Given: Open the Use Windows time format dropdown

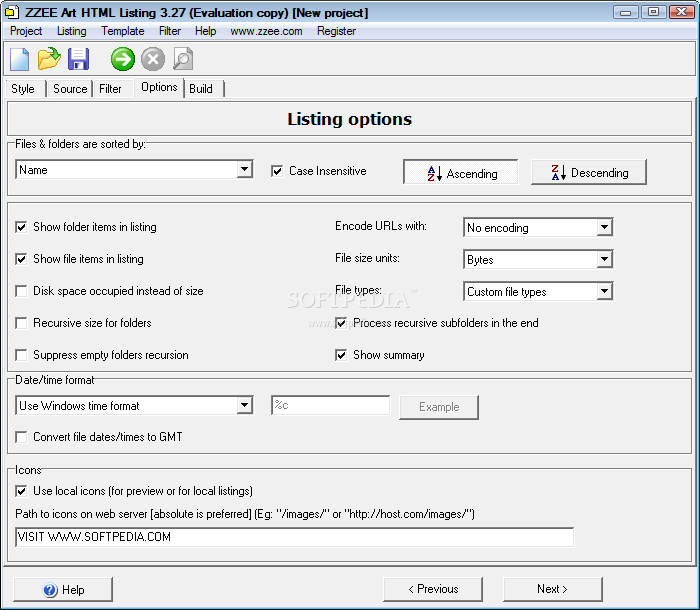Looking at the screenshot, I should tap(244, 405).
